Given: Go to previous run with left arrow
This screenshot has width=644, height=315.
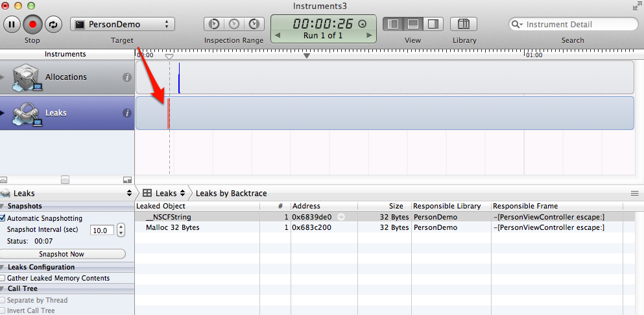Looking at the screenshot, I should pyautogui.click(x=277, y=35).
